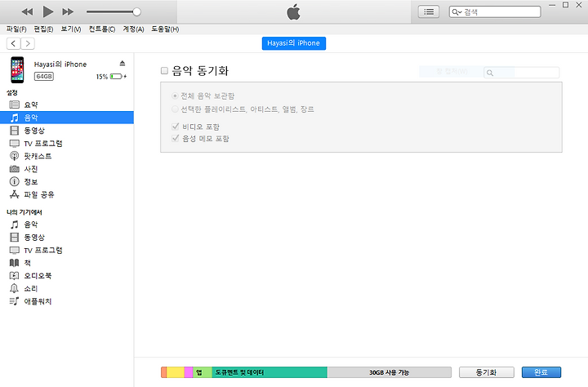Open the 보기(V) menu
Screen dimensions: 588x387
click(71, 29)
